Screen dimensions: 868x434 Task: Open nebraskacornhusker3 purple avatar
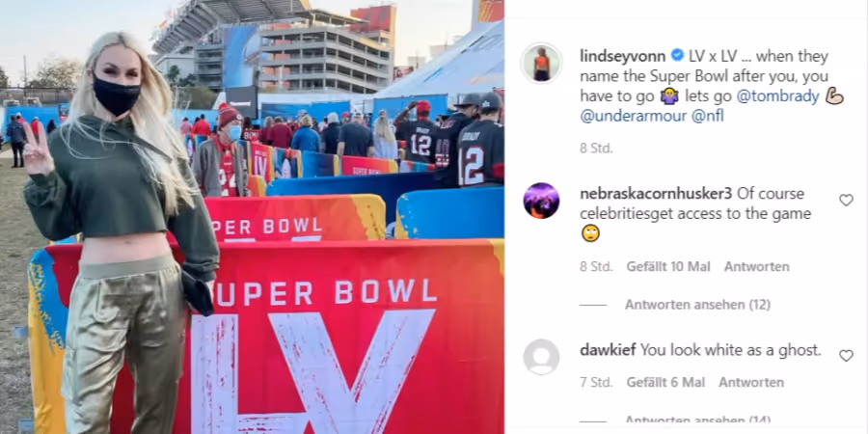pyautogui.click(x=541, y=201)
